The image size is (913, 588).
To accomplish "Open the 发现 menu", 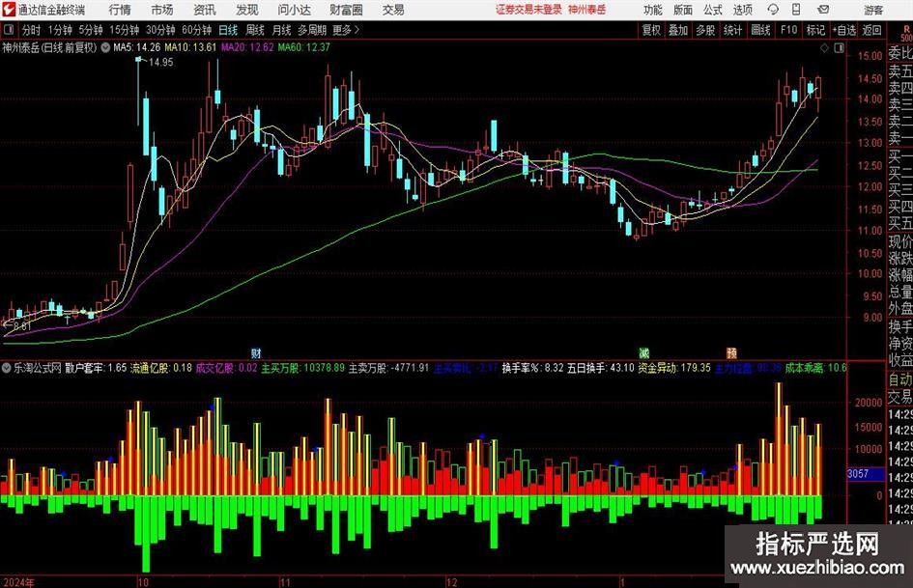I will tap(247, 10).
